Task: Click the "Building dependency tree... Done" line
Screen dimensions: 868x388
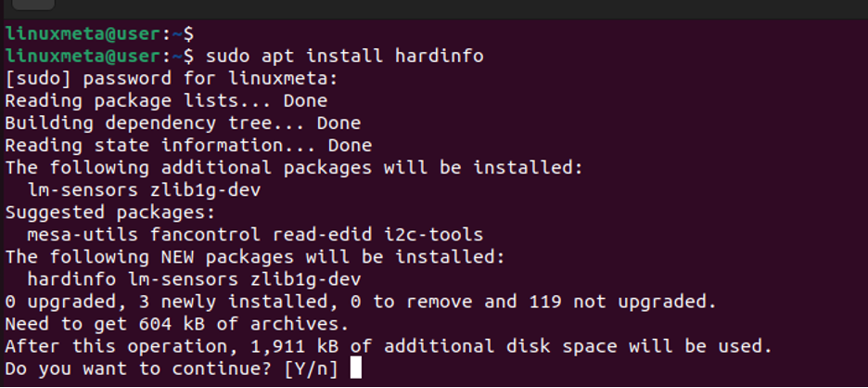Action: pos(183,123)
